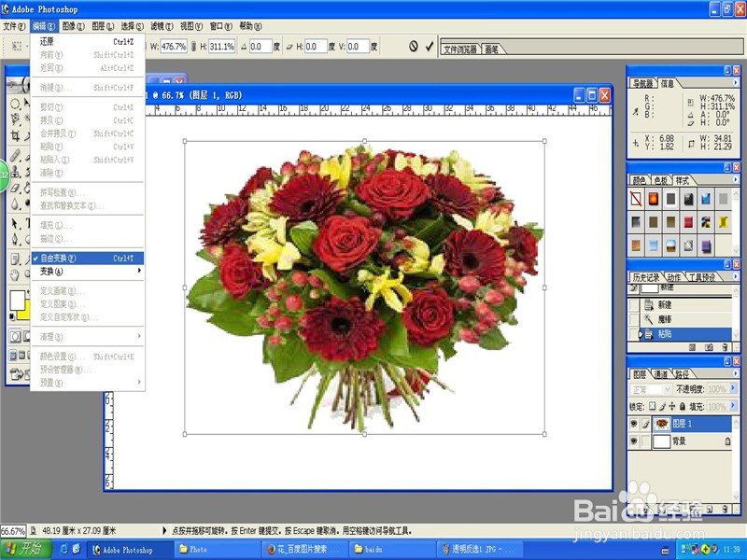This screenshot has height=560, width=747.
Task: Click status bar info arrow
Action: pyautogui.click(x=165, y=530)
